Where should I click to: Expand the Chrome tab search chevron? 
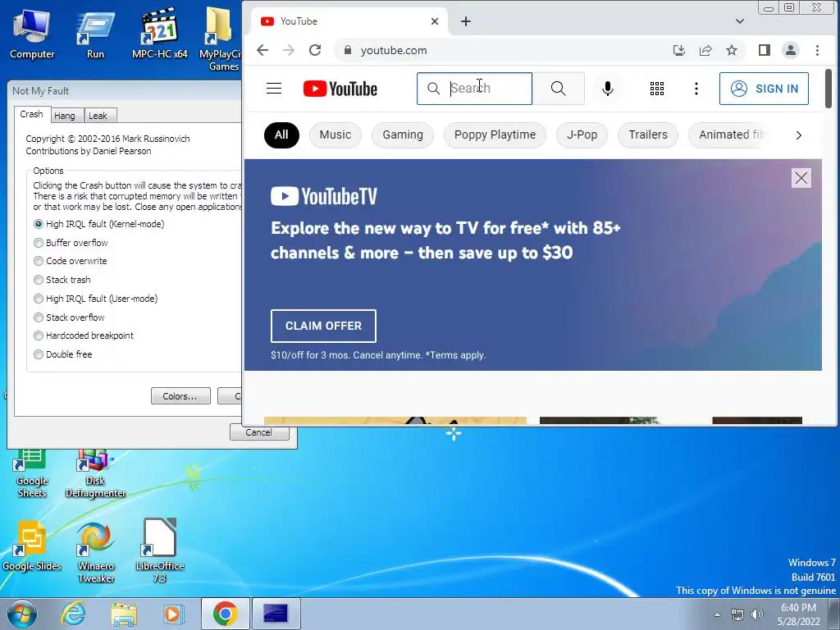tap(740, 21)
